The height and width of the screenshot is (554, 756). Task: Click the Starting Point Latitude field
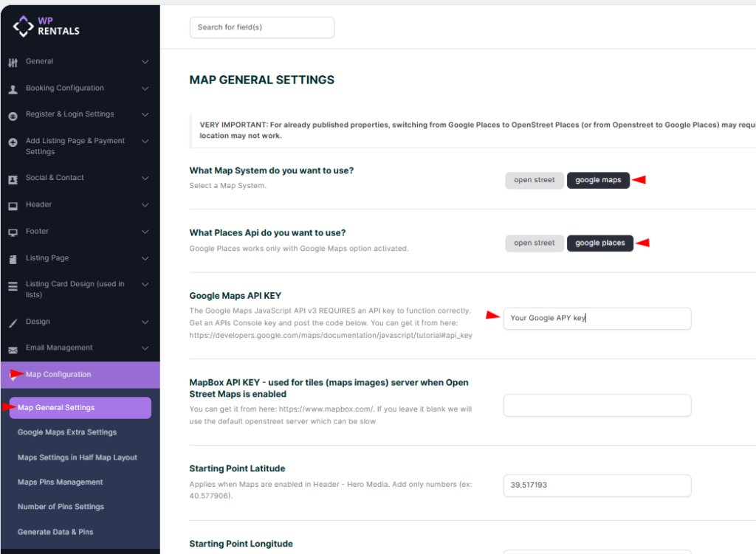[597, 485]
